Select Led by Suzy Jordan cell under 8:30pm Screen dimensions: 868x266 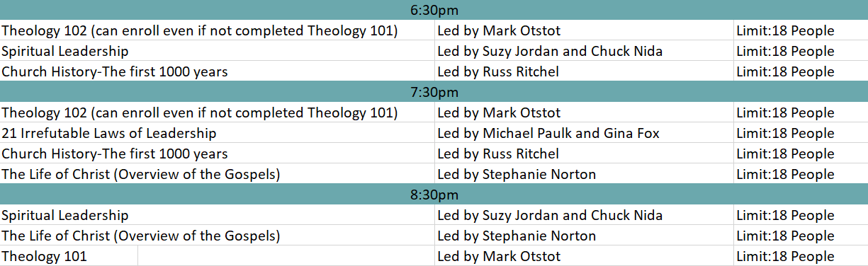[584, 215]
